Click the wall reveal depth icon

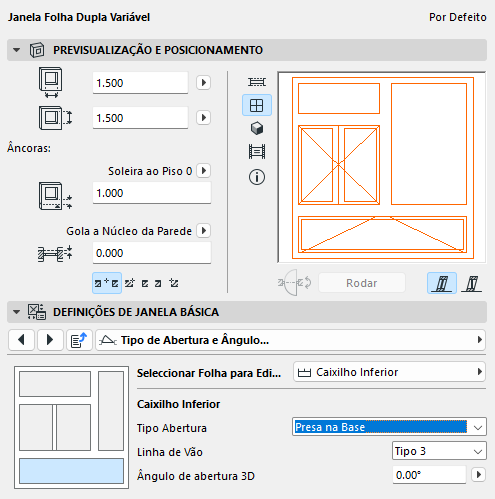[55, 254]
